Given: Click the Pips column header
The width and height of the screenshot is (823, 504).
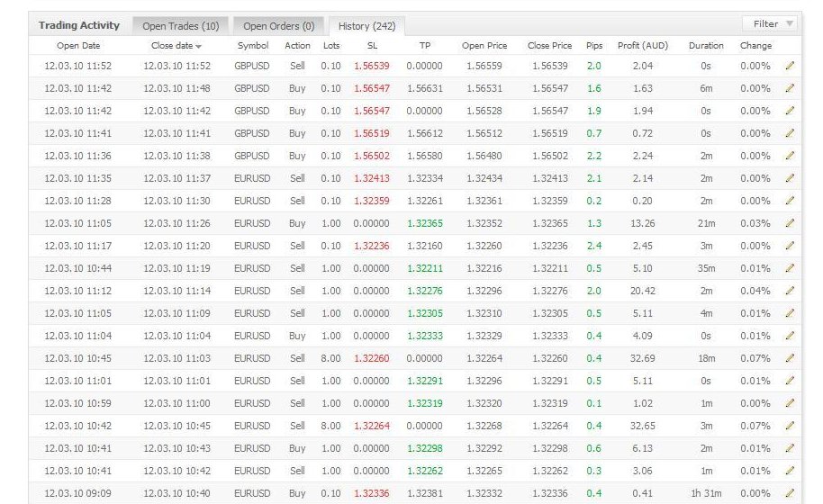Looking at the screenshot, I should 594,46.
